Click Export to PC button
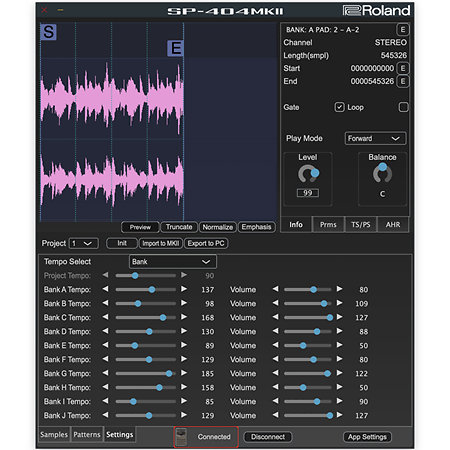This screenshot has height=450, width=450. click(x=206, y=244)
